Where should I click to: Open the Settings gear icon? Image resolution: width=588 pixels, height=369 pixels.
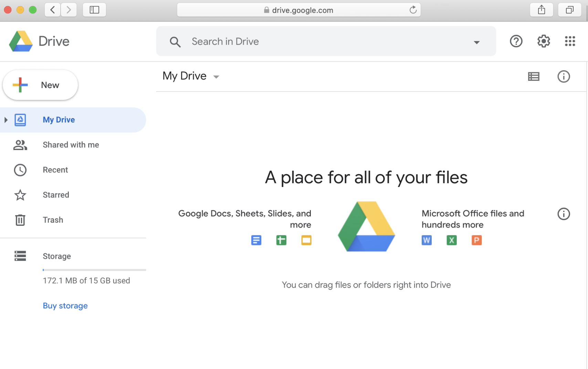(544, 41)
